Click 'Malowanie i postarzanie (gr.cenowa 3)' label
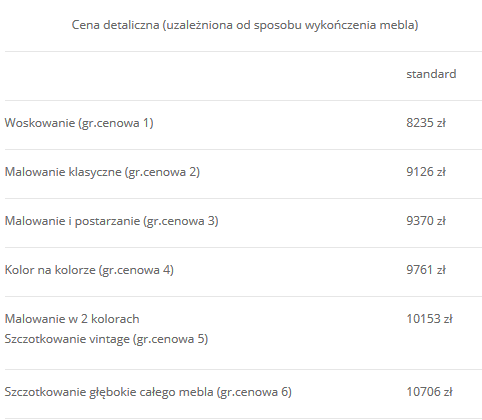The height and width of the screenshot is (420, 482). (112, 221)
